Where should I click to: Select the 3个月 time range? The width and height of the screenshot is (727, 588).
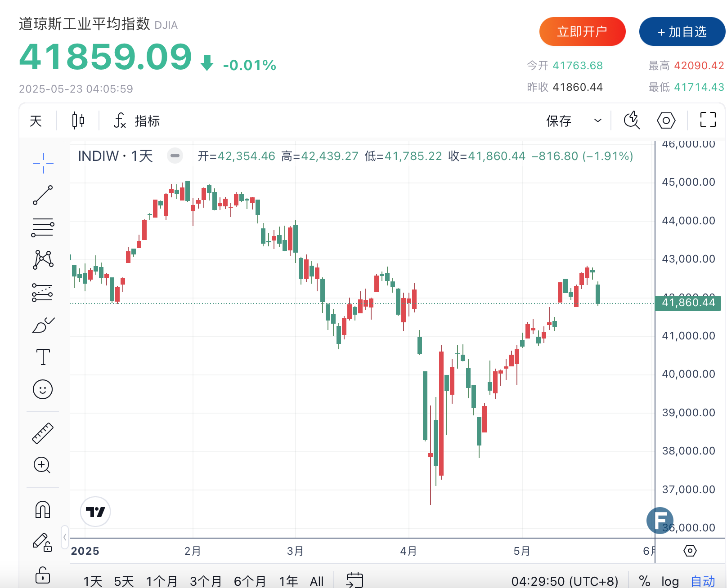click(x=206, y=581)
